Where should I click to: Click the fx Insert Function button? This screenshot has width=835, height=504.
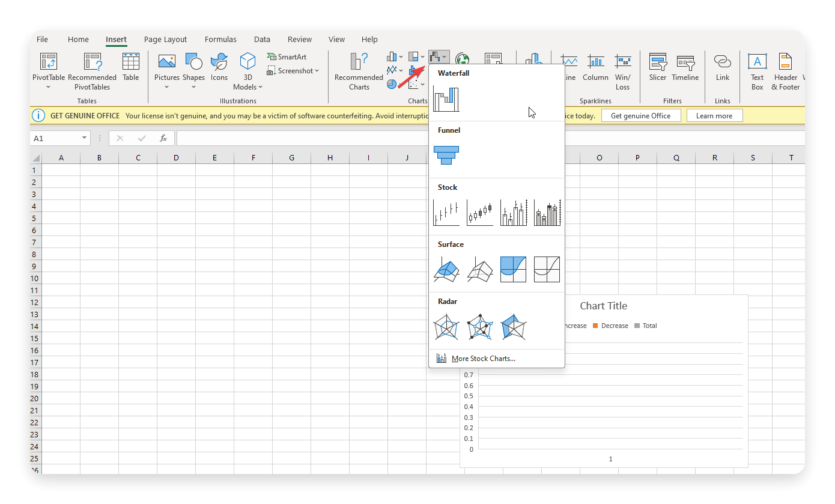[x=163, y=138]
